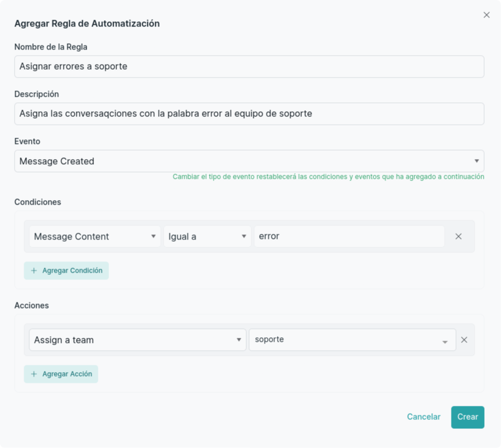Click the plus icon beside Agregar Condición
Image resolution: width=501 pixels, height=448 pixels.
coord(34,270)
